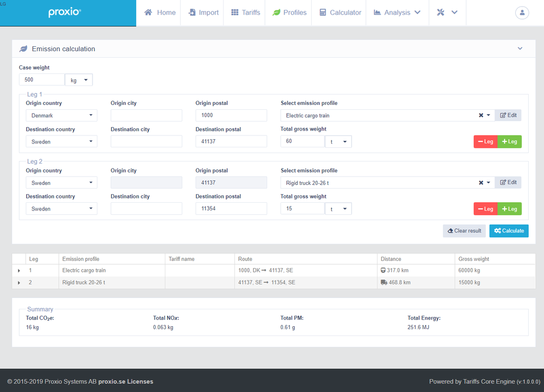This screenshot has height=392, width=544.
Task: Click Leg 2 Destination postal field 11354
Action: 231,209
